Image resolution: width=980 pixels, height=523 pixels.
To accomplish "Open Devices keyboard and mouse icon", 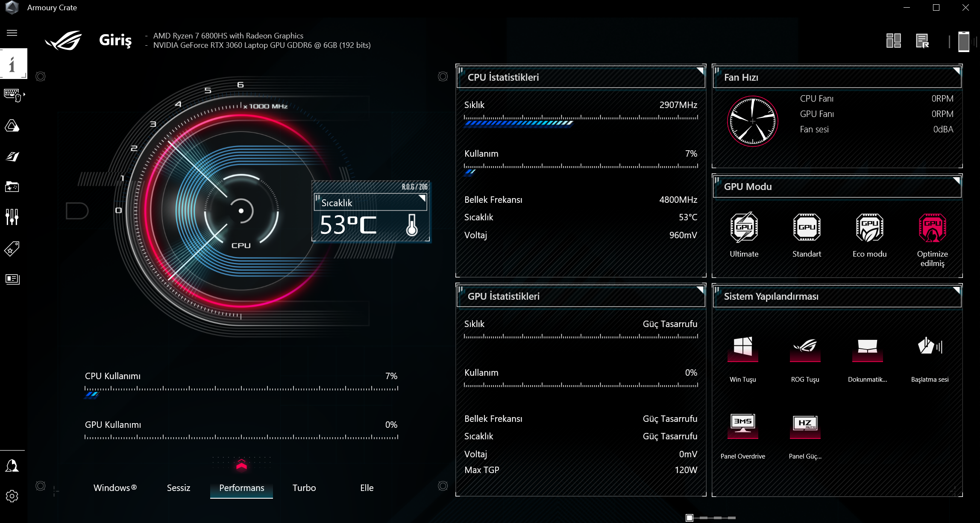I will [13, 95].
